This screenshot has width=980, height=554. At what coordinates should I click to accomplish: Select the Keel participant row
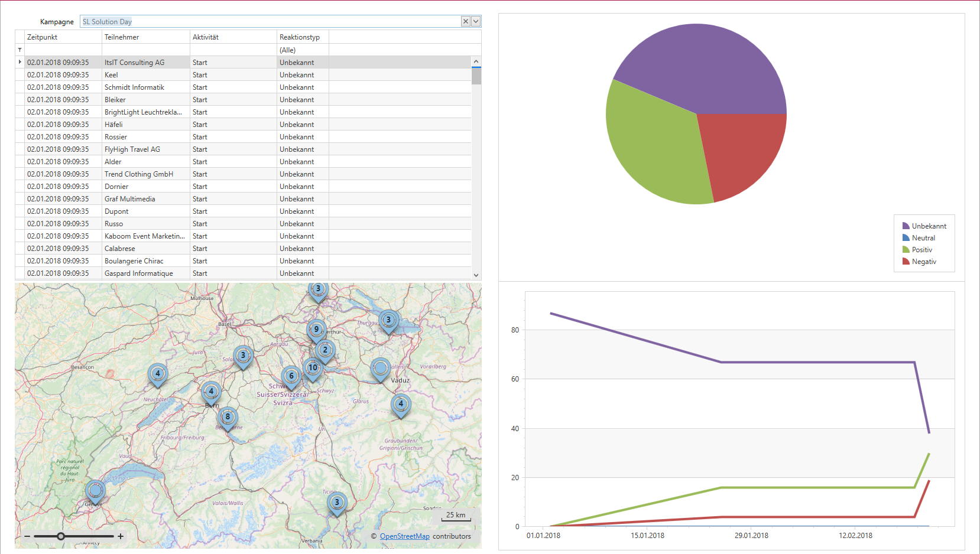[x=243, y=74]
